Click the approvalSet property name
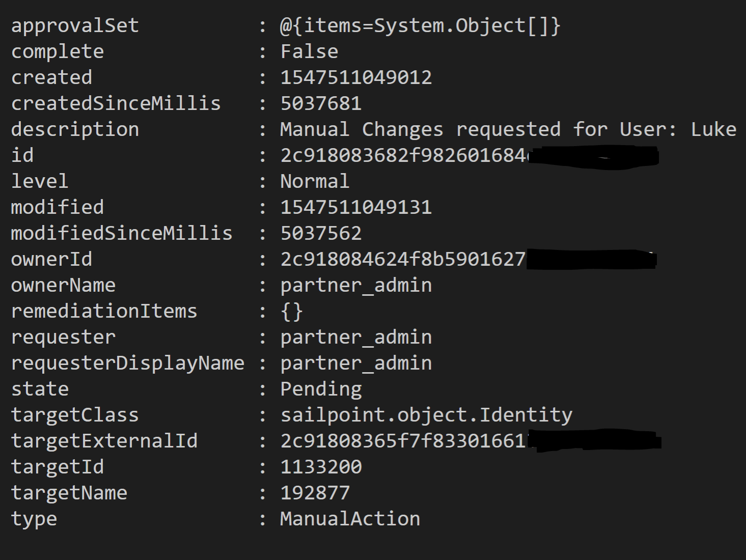 (75, 25)
